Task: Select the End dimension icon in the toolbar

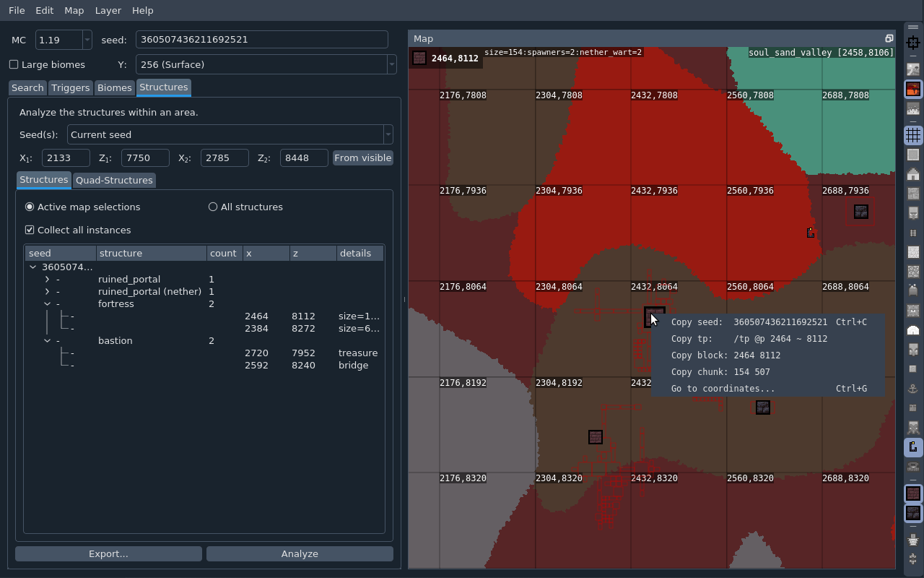Action: click(x=913, y=109)
